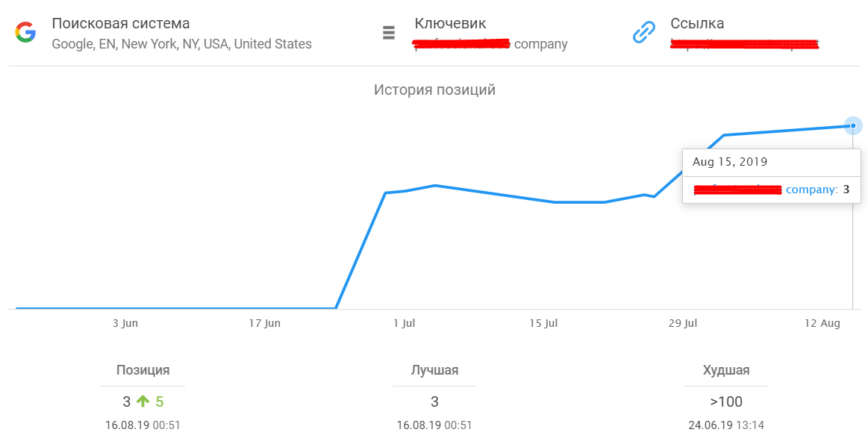Click the '29 Jul' axis date
Screen dimensions: 868x444
[x=682, y=323]
